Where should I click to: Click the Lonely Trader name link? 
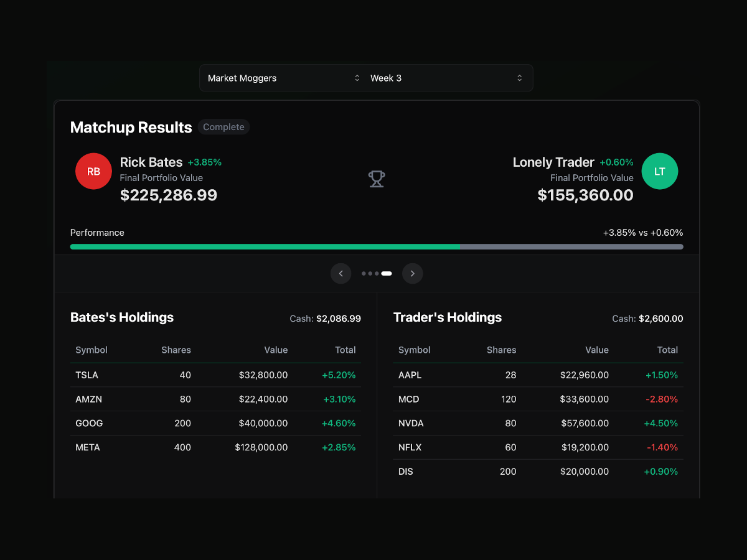(553, 162)
